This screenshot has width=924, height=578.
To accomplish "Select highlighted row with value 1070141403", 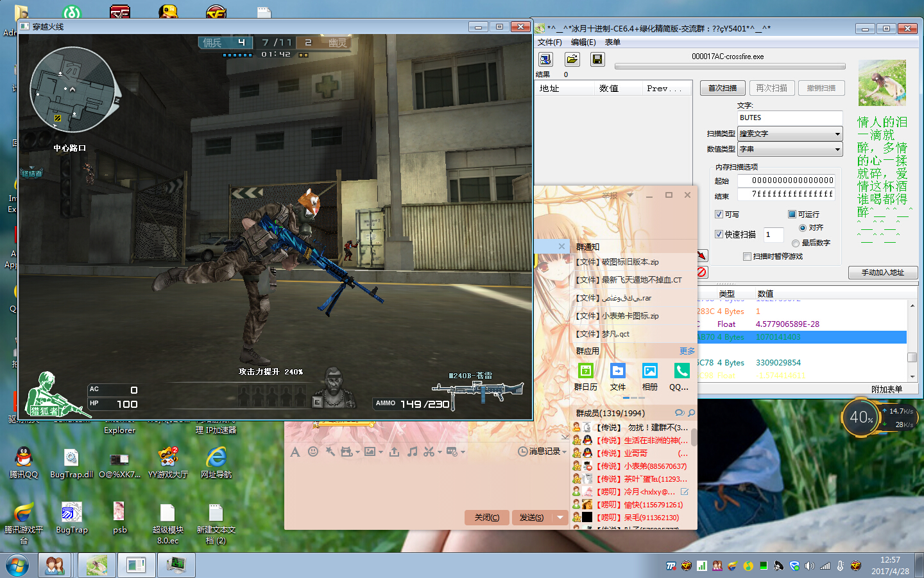I will [x=801, y=337].
